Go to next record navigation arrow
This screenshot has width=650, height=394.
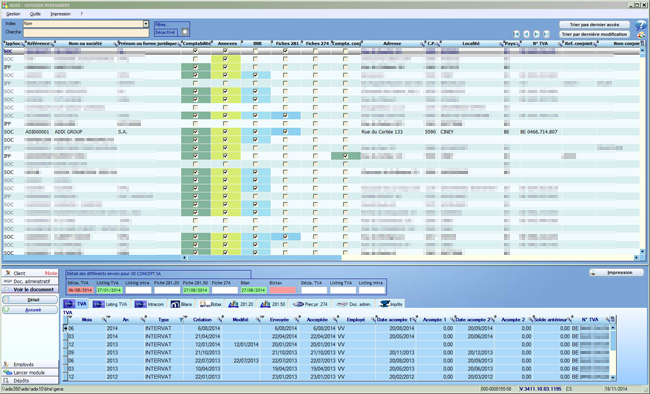(x=536, y=34)
